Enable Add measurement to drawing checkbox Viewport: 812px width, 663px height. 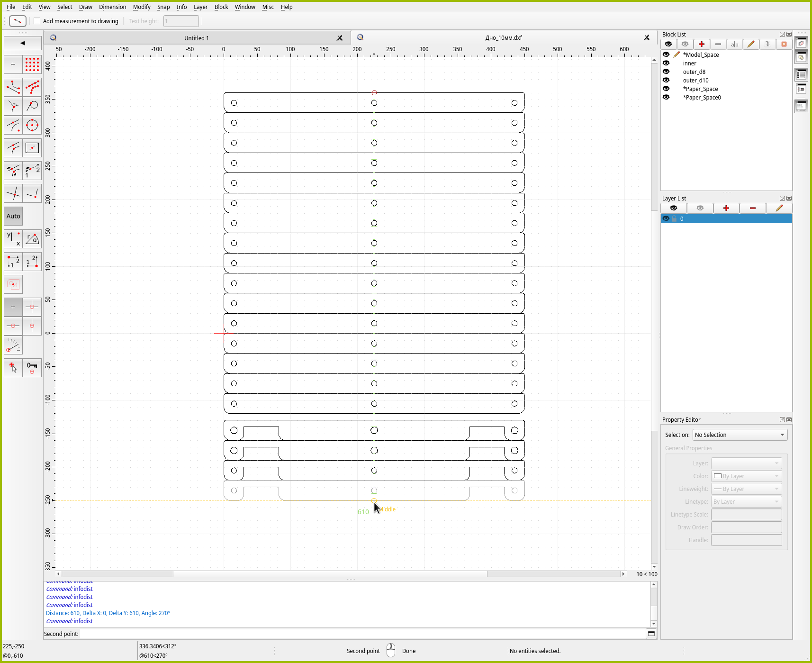coord(37,21)
